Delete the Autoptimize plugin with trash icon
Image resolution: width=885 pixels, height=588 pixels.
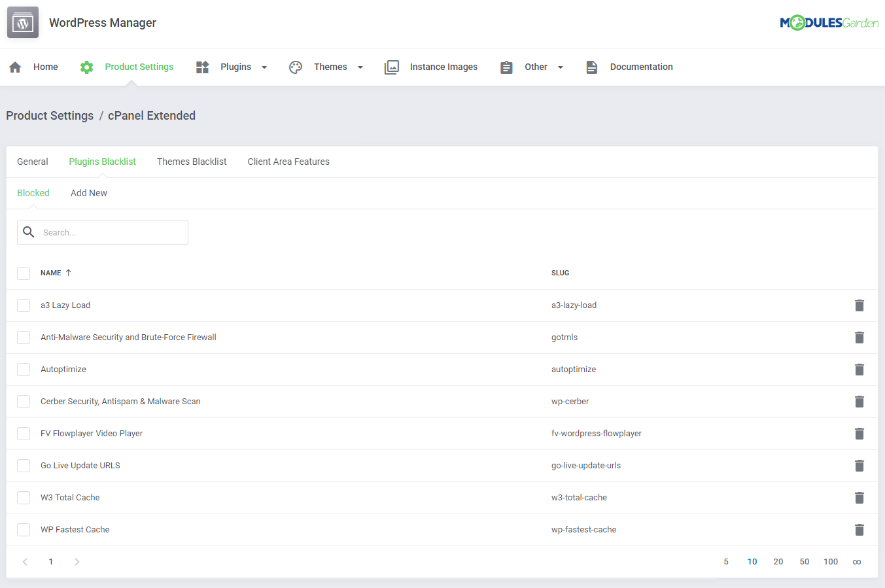(x=859, y=369)
